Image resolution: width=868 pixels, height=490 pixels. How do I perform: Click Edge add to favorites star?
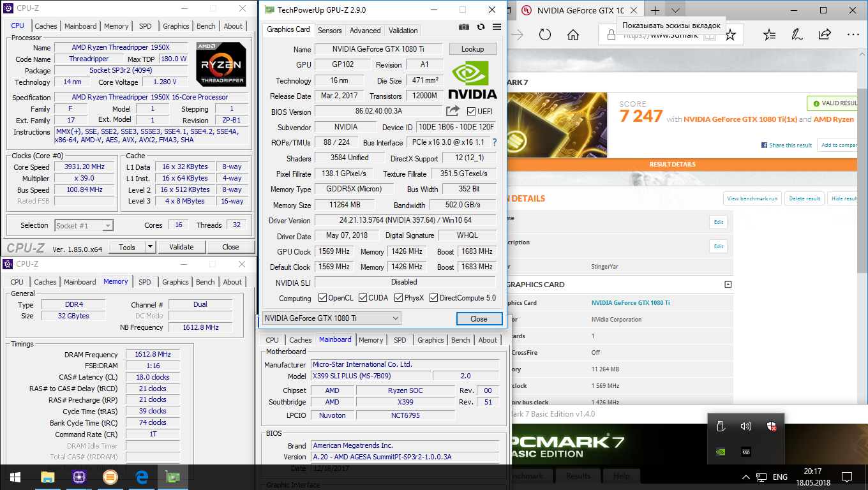(730, 35)
